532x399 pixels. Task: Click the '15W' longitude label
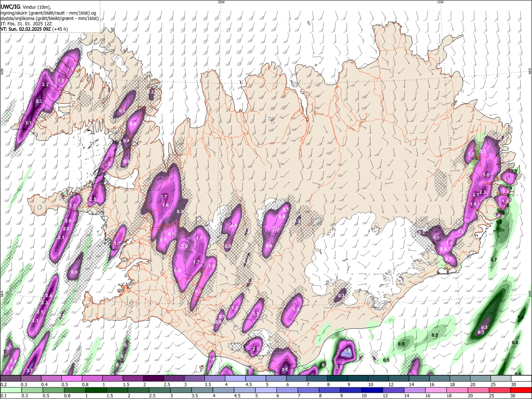440,2
